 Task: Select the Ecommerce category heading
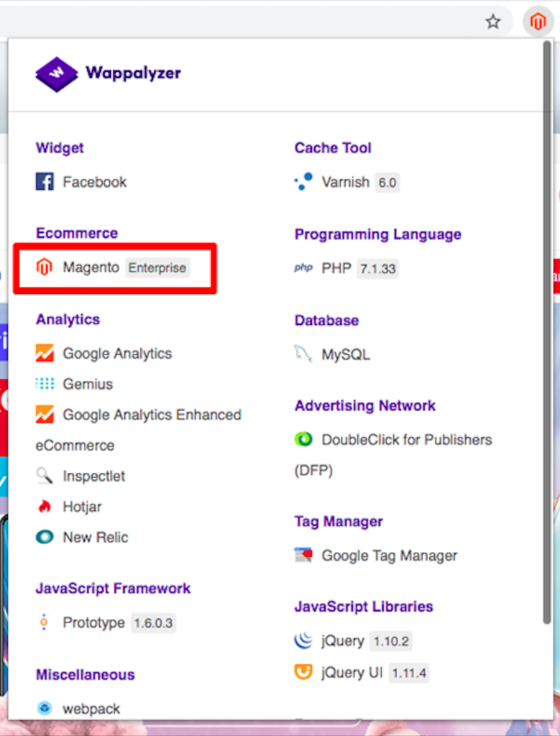(x=77, y=233)
